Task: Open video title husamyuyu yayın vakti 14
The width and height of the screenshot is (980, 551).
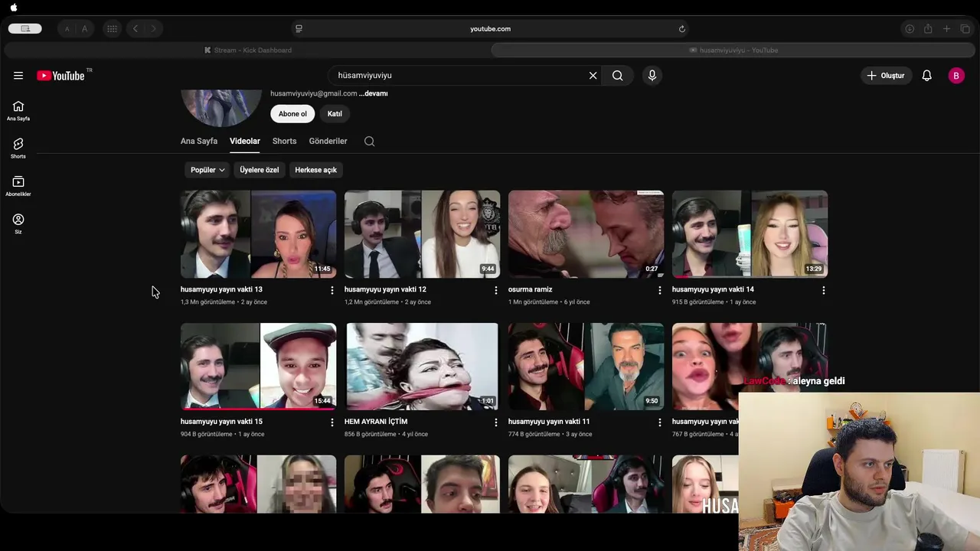Action: coord(713,289)
